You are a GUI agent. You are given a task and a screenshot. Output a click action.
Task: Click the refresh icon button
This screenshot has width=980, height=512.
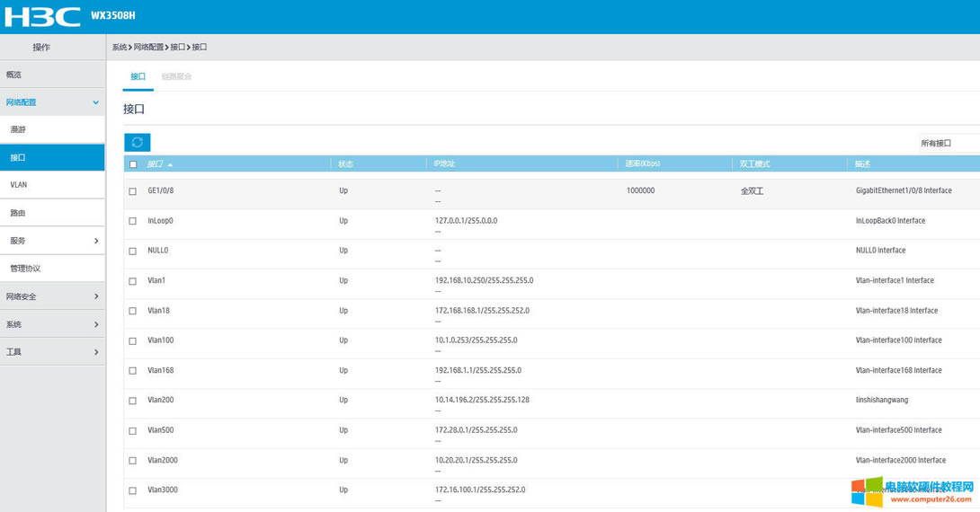pyautogui.click(x=137, y=143)
